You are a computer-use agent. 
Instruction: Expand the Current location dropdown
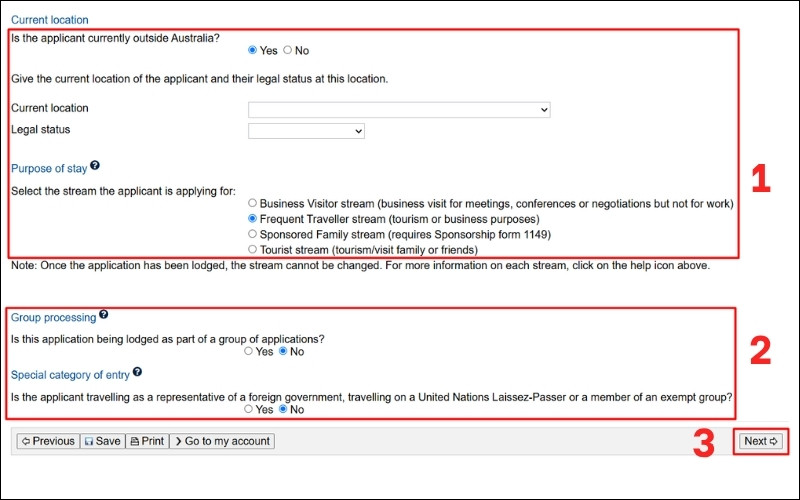[x=399, y=110]
